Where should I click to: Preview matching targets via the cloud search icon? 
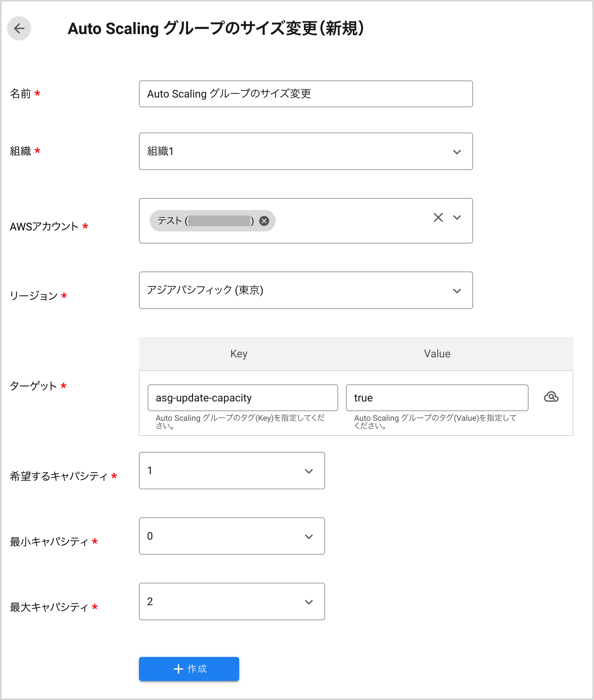point(552,397)
